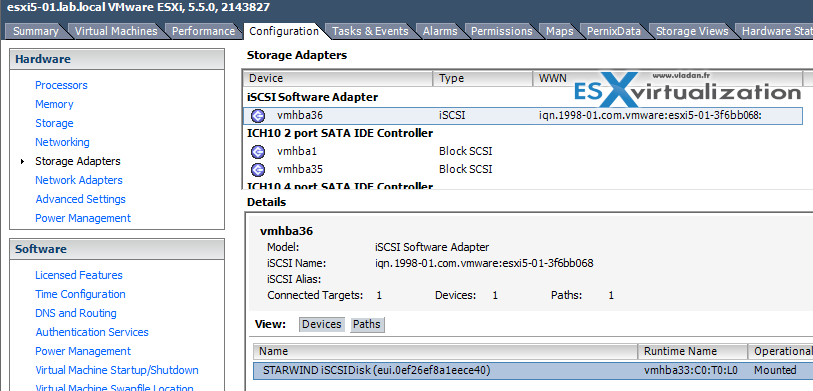Click runtime name vmhba33:C0:T0:L0

[691, 370]
